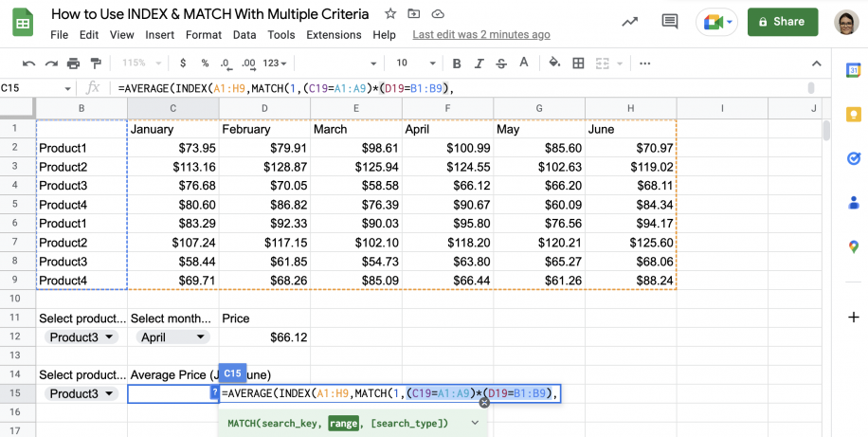Image resolution: width=868 pixels, height=437 pixels.
Task: Open the activity trend icon
Action: coord(629,22)
